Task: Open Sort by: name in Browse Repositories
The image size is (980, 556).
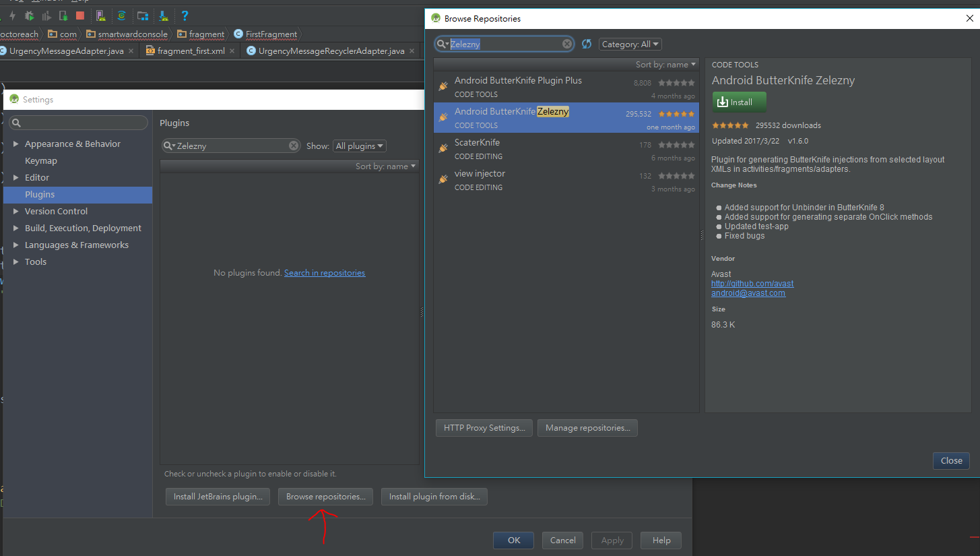Action: point(665,65)
